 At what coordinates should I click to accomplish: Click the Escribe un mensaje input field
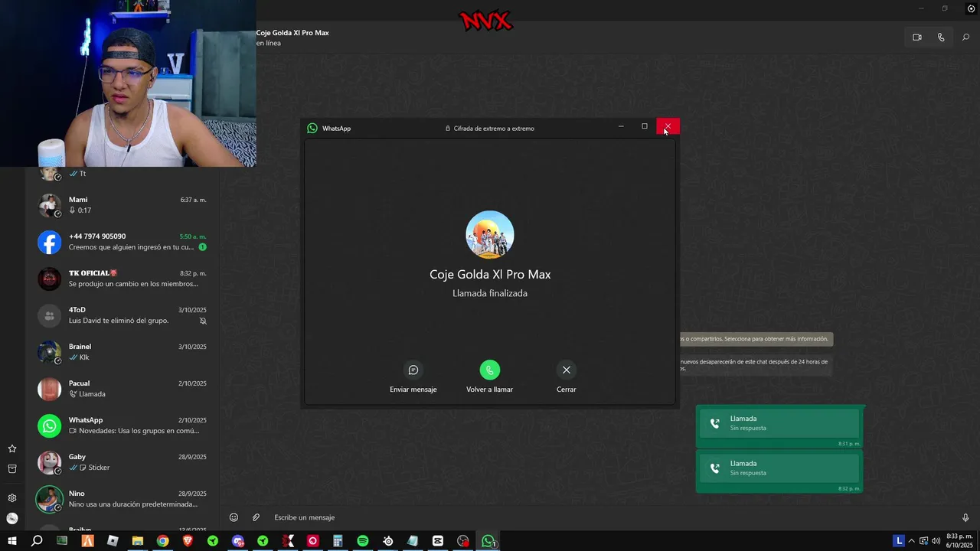(612, 517)
